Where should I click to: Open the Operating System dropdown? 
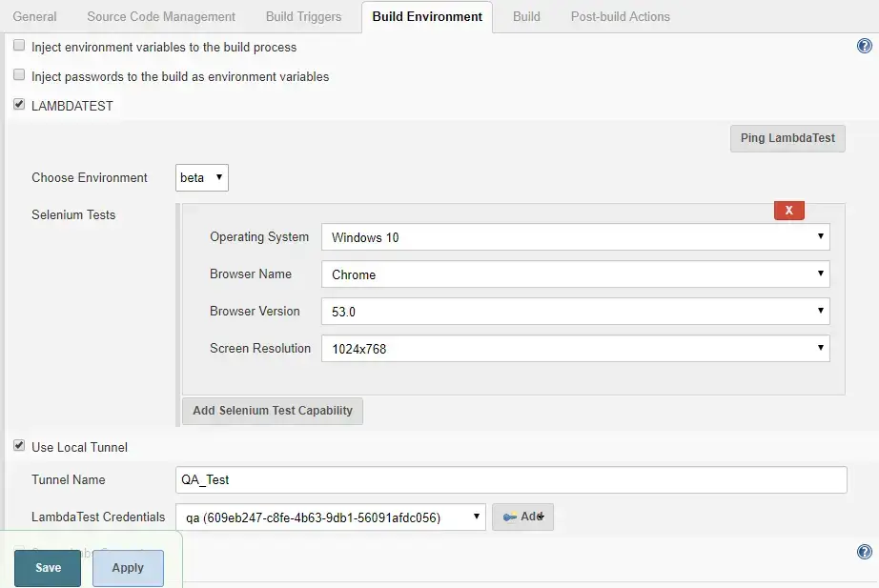(574, 236)
